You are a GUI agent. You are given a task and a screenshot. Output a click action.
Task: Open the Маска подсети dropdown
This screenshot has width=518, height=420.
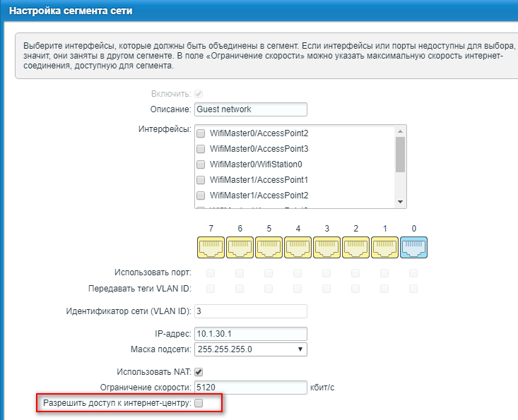tap(250, 349)
